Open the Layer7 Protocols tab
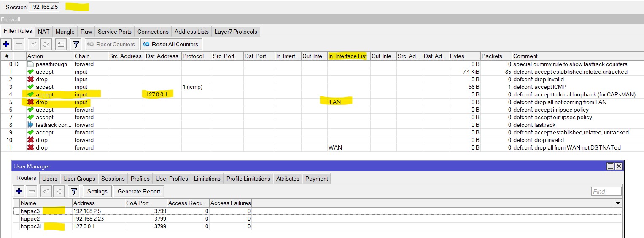Viewport: 644px width, 238px height. click(236, 32)
